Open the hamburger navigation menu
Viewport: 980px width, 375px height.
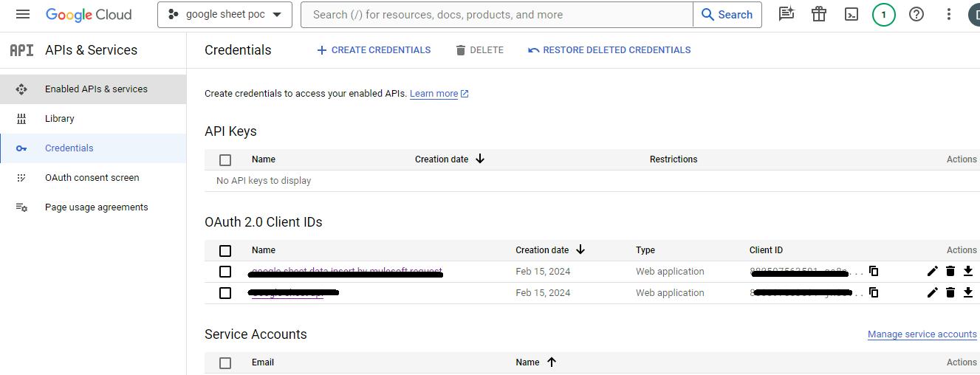pyautogui.click(x=23, y=14)
